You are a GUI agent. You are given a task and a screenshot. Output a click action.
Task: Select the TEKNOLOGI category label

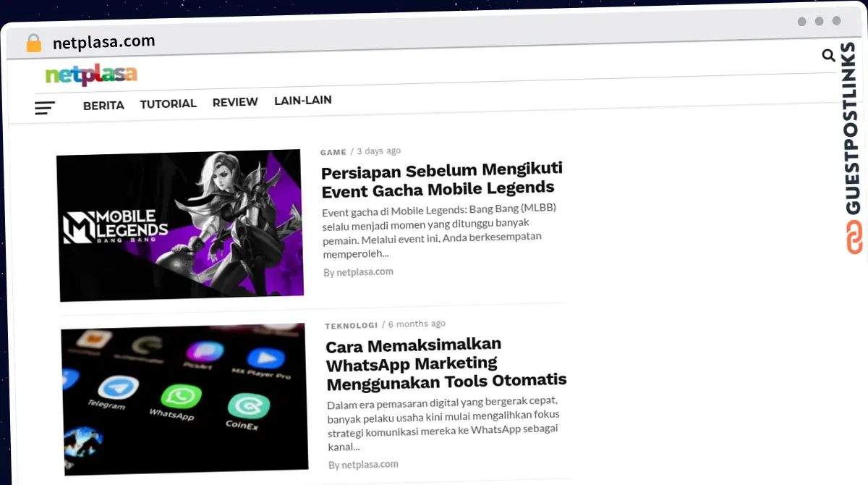352,326
